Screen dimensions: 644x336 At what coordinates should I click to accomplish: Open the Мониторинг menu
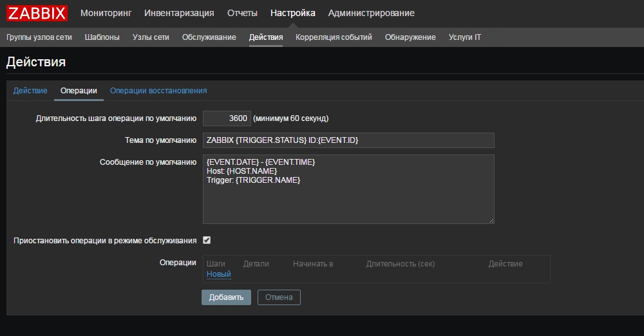[106, 13]
